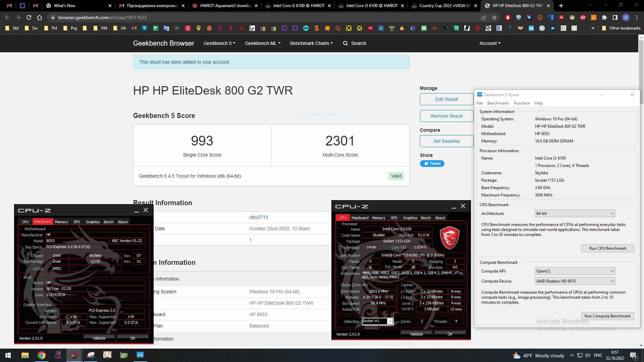Switch to CPU tab in left CPU-Z window
The image size is (644, 362).
click(25, 222)
